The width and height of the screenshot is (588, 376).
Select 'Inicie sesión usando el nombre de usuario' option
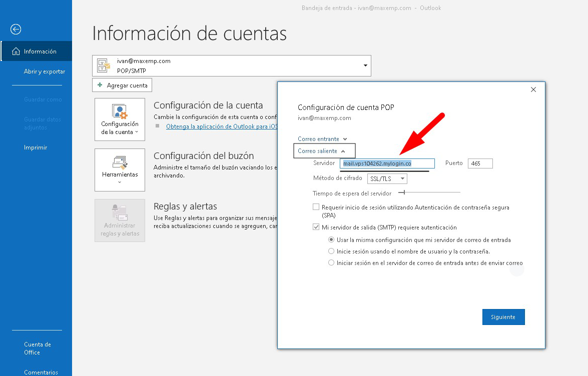[x=331, y=251]
